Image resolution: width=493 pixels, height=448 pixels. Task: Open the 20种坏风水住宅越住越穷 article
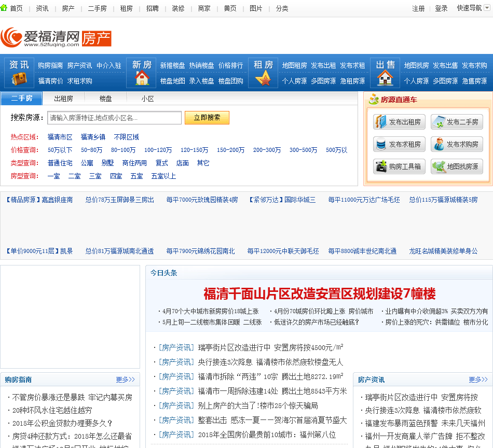52,410
